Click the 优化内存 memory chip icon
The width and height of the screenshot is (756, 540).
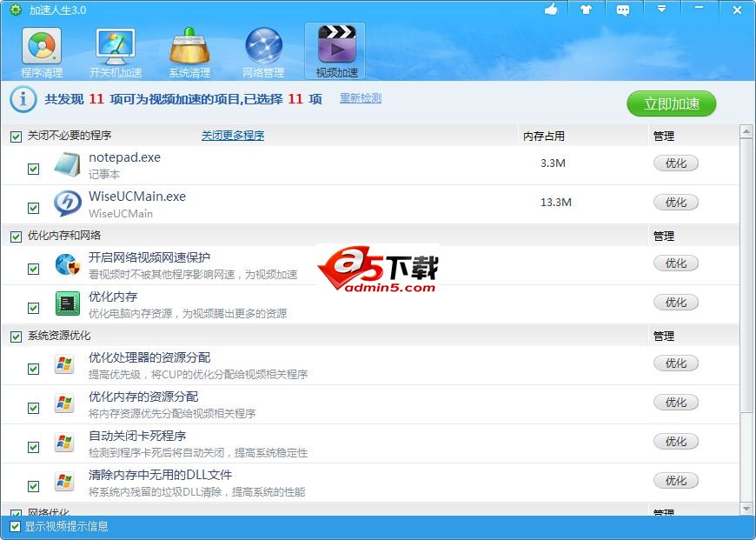(x=67, y=303)
